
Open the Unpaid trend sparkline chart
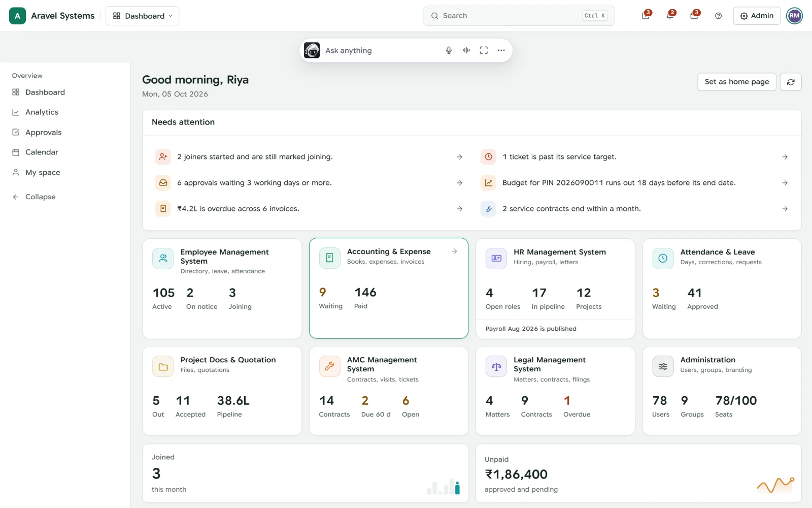coord(775,485)
